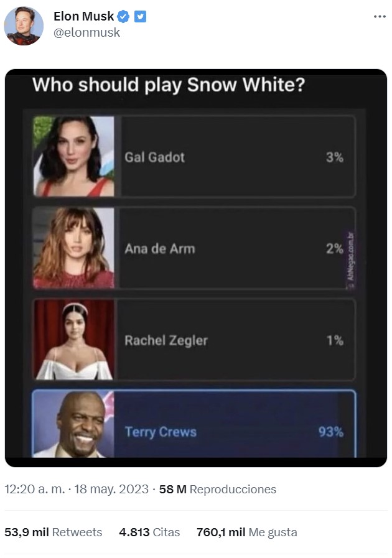
Task: Select the Gal Gadot poll option
Action: tap(194, 156)
